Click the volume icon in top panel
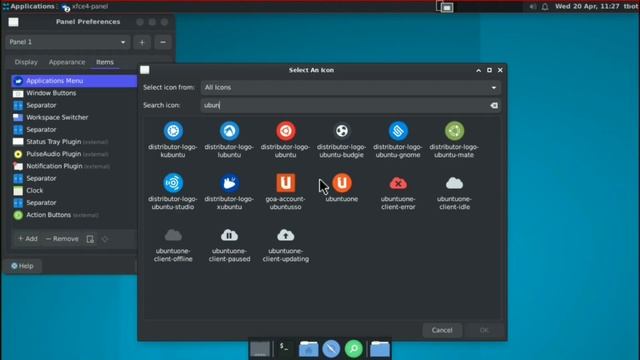Screen dimensions: 640x360 (533, 7)
